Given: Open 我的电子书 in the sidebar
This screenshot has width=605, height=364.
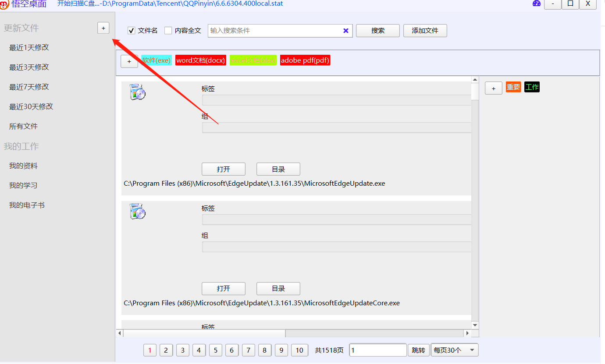Looking at the screenshot, I should [x=27, y=205].
